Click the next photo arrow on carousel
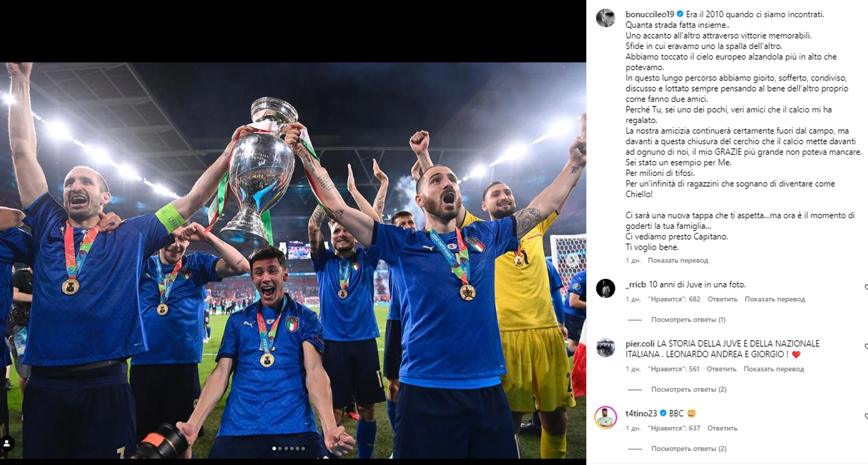 pos(572,260)
